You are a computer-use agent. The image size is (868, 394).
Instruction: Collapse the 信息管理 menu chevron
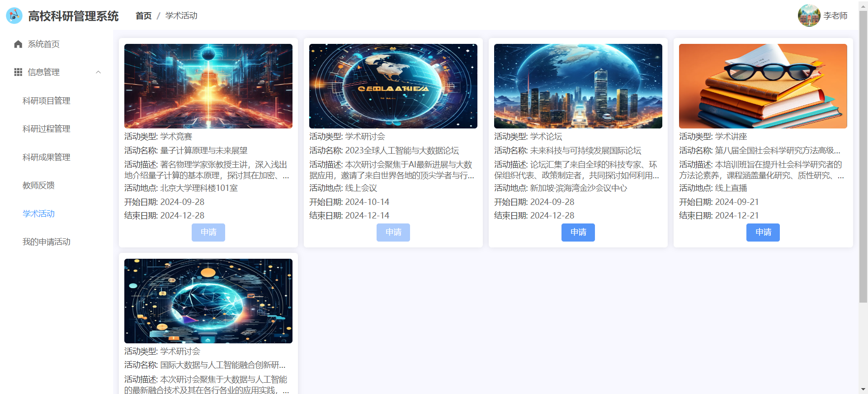click(98, 72)
